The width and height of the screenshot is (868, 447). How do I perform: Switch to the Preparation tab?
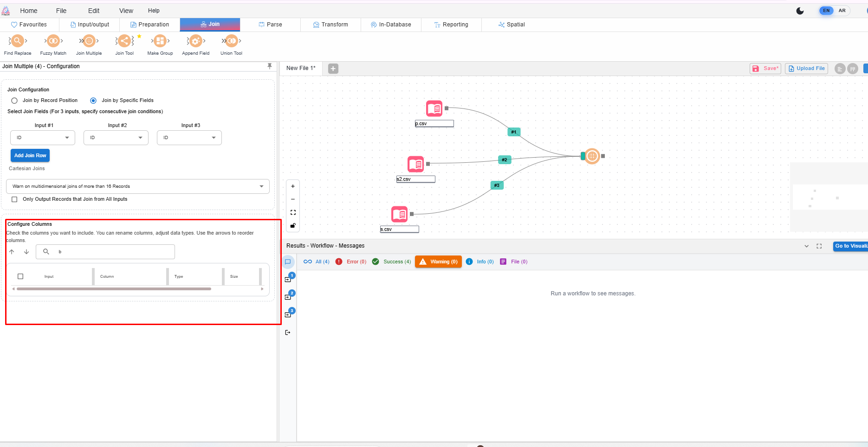149,25
